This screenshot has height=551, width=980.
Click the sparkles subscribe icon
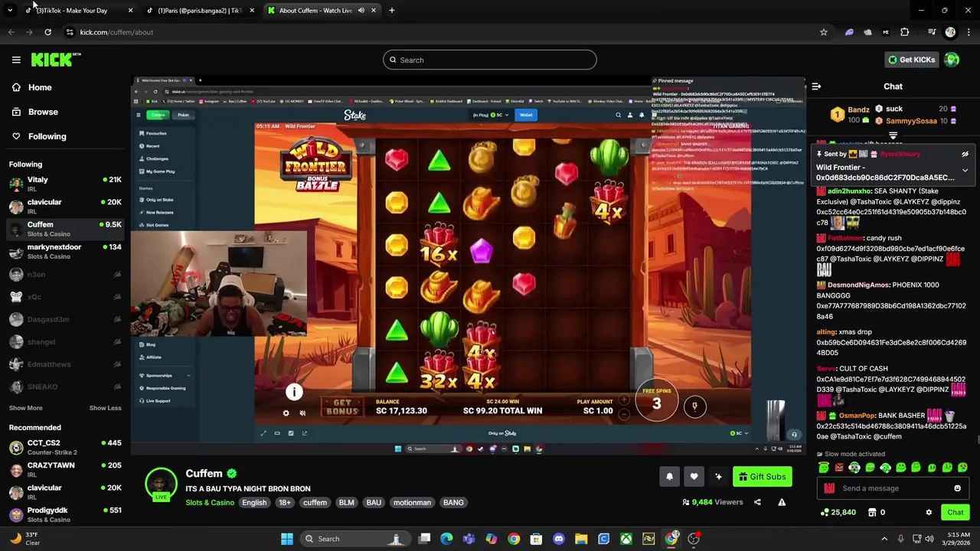(718, 477)
